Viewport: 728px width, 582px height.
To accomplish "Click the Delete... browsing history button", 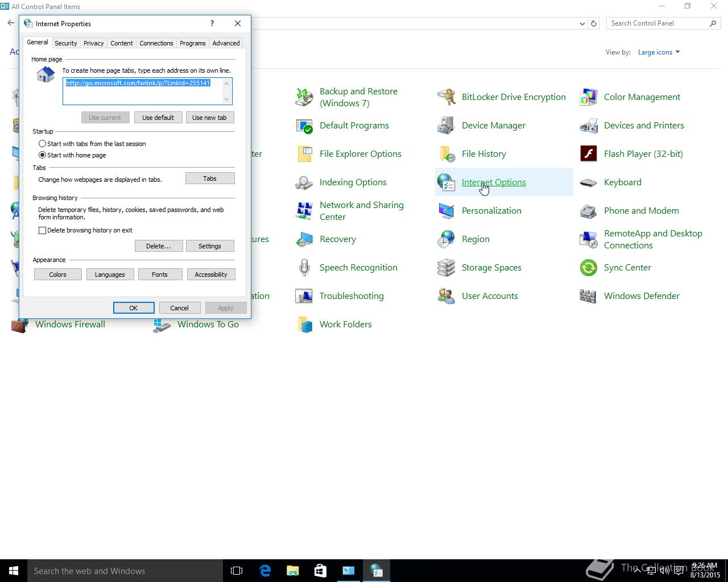I will coord(158,246).
